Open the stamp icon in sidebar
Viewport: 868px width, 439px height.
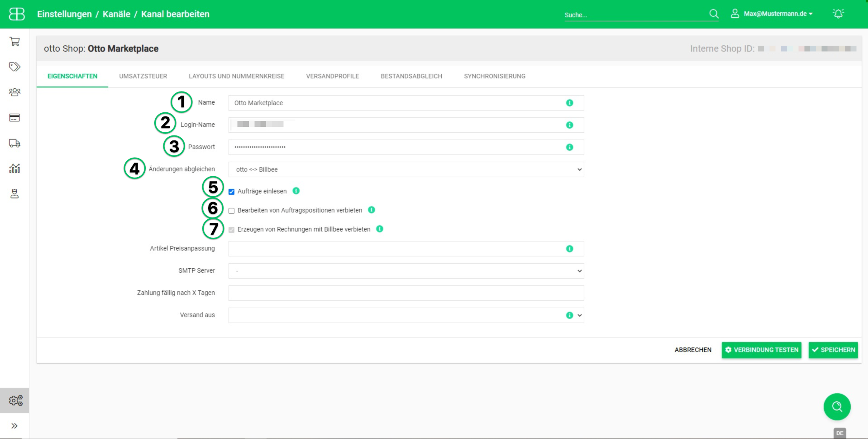point(14,194)
